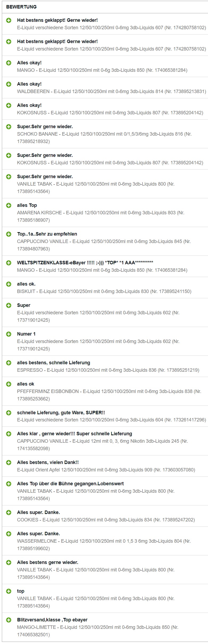
Task: Open the AMARENA KIRSCHE E-Liquid listing
Action: (x=101, y=216)
